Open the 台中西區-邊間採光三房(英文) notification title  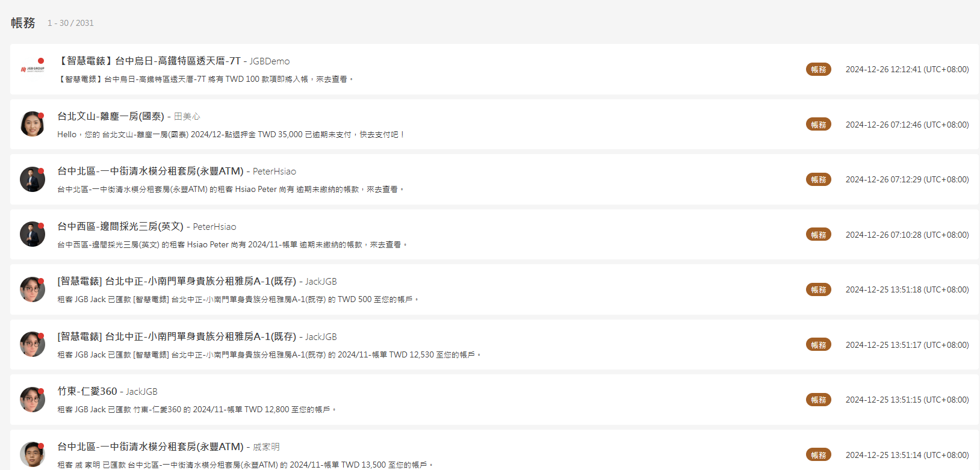(120, 226)
